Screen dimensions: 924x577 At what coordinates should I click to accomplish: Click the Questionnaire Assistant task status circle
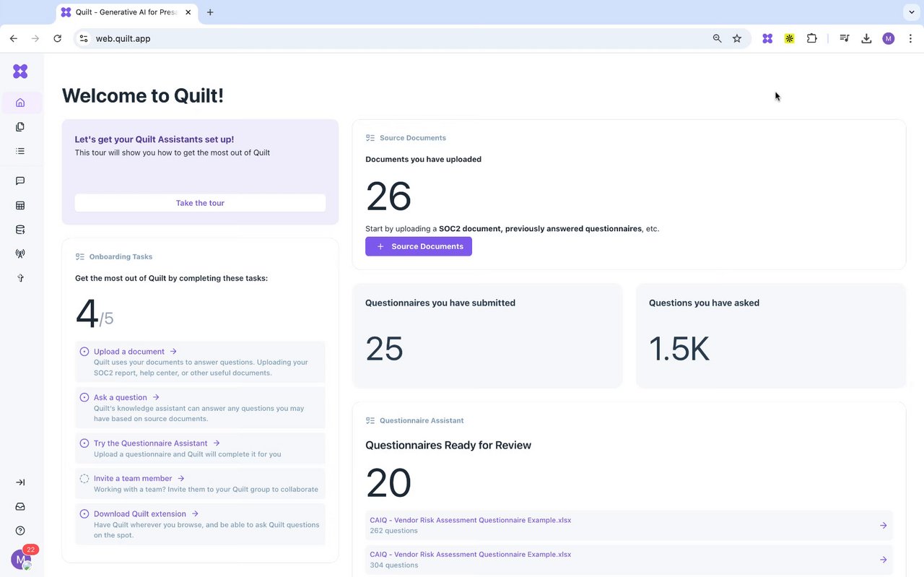pyautogui.click(x=84, y=443)
